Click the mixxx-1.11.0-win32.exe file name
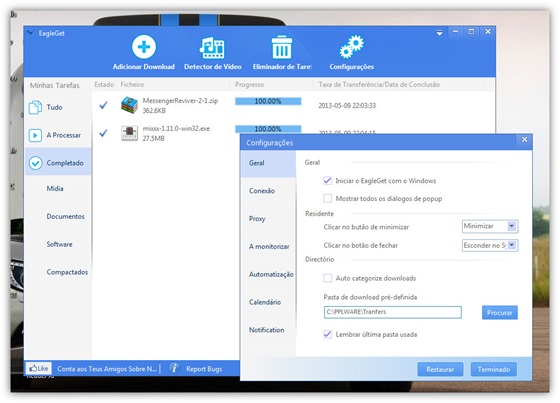Screen dimensions: 560x403 coord(176,128)
